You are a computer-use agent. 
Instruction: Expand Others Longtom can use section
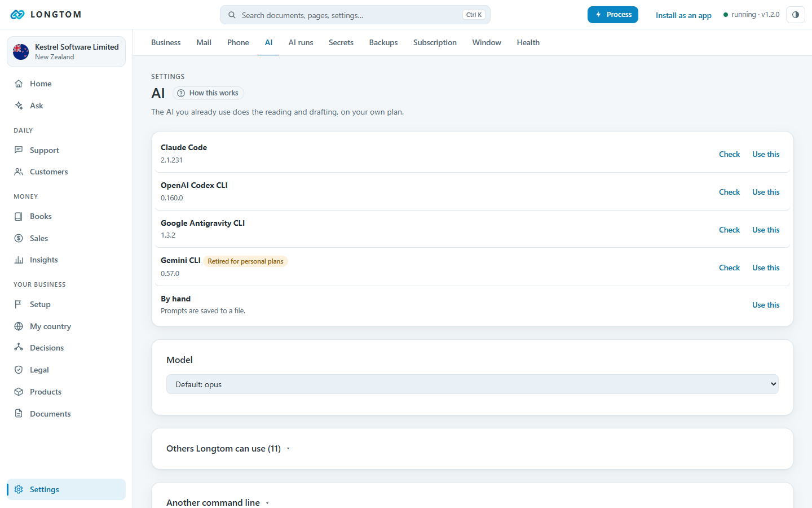pos(228,449)
